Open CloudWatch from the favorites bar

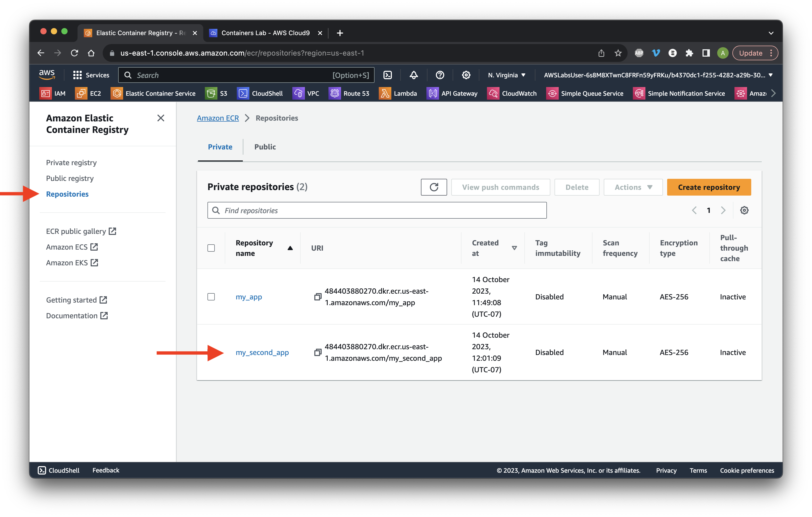click(512, 94)
